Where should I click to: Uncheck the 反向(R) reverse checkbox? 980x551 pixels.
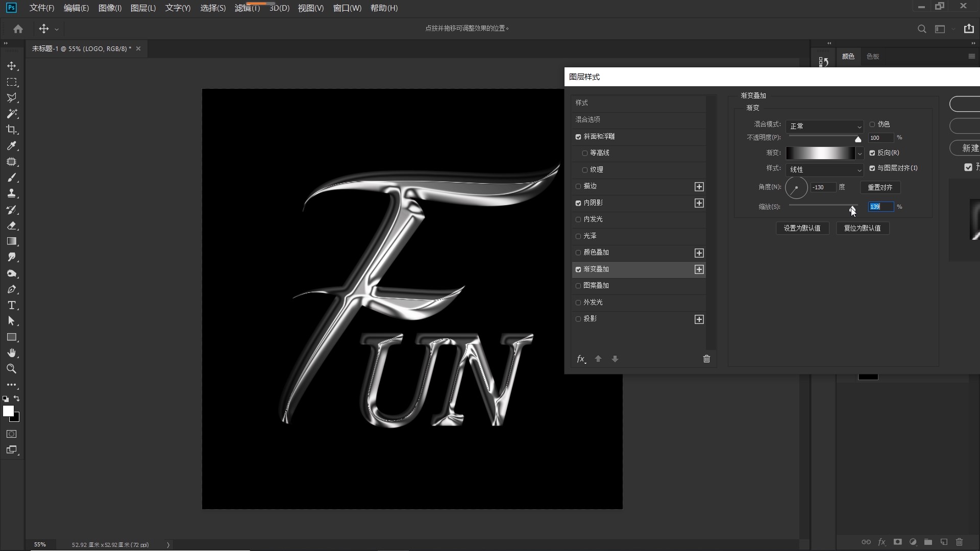click(x=872, y=153)
